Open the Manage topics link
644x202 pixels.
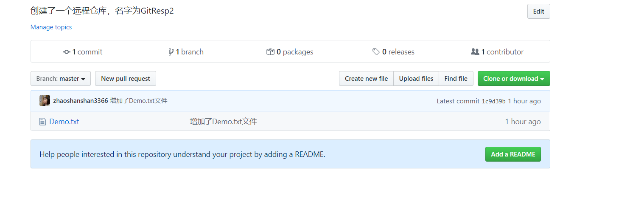[x=51, y=27]
